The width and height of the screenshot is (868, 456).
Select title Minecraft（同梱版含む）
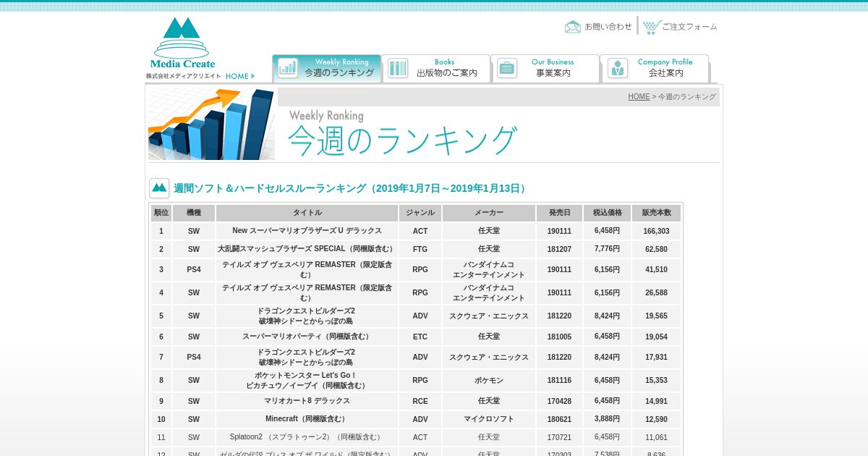pos(307,419)
